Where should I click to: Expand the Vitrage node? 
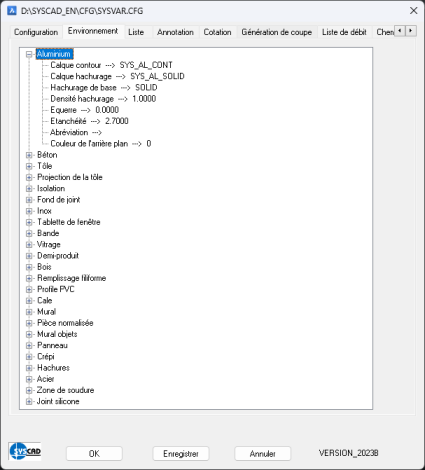click(29, 245)
